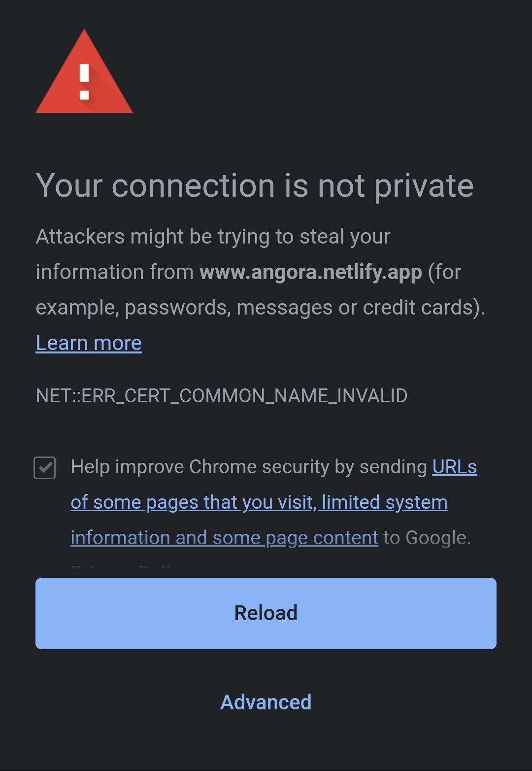Screen dimensions: 532x771
Task: Click the Learn more link
Action: (89, 342)
